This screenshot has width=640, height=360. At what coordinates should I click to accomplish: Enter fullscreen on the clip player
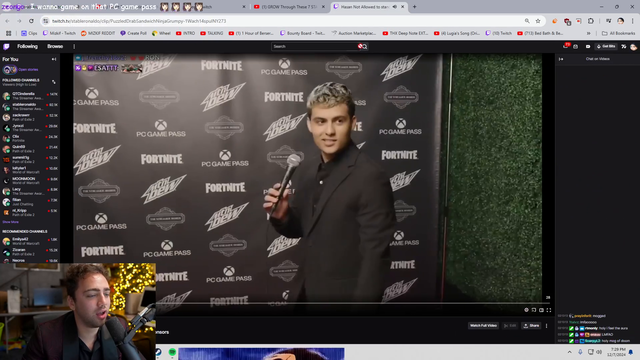[549, 310]
